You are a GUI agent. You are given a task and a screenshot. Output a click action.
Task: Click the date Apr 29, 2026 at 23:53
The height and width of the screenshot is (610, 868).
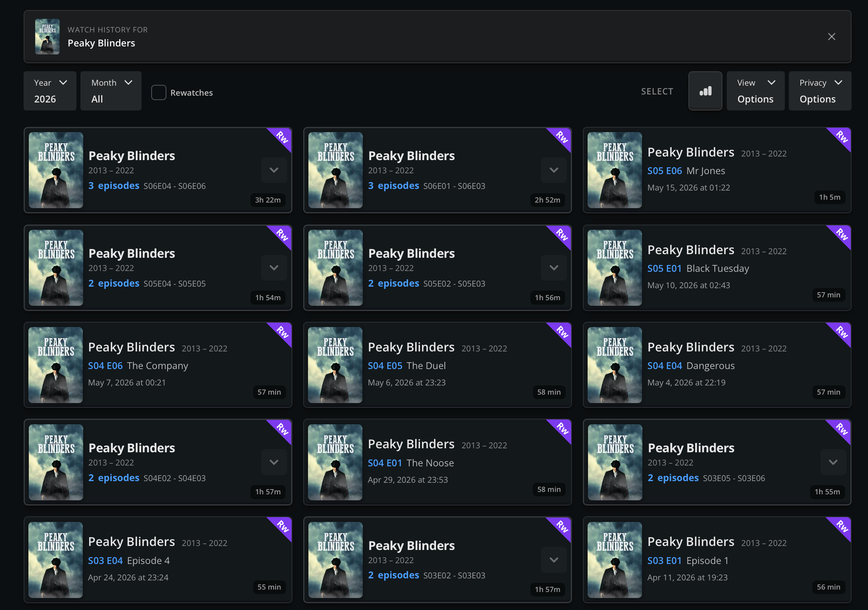click(408, 480)
